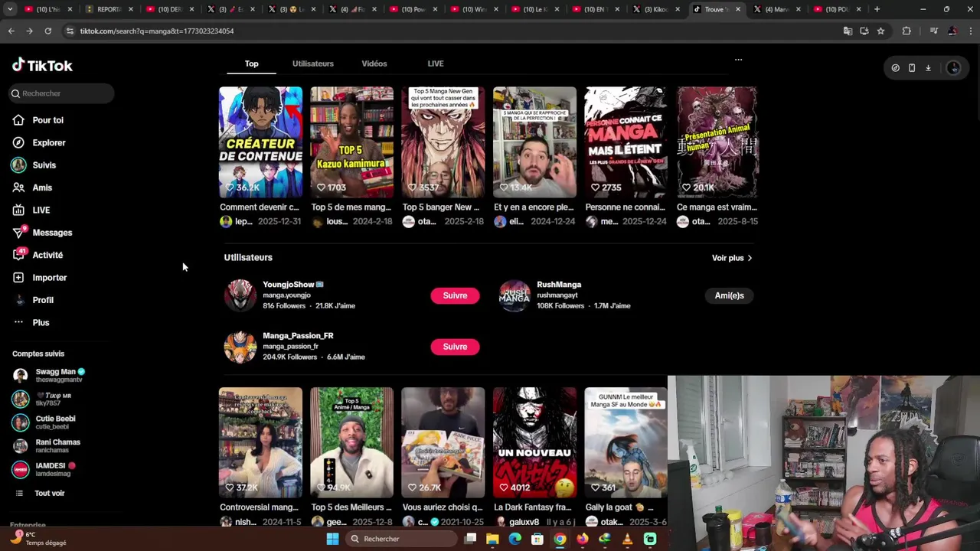This screenshot has height=551, width=980.
Task: Expand Tout voir followed accounts
Action: click(x=49, y=494)
